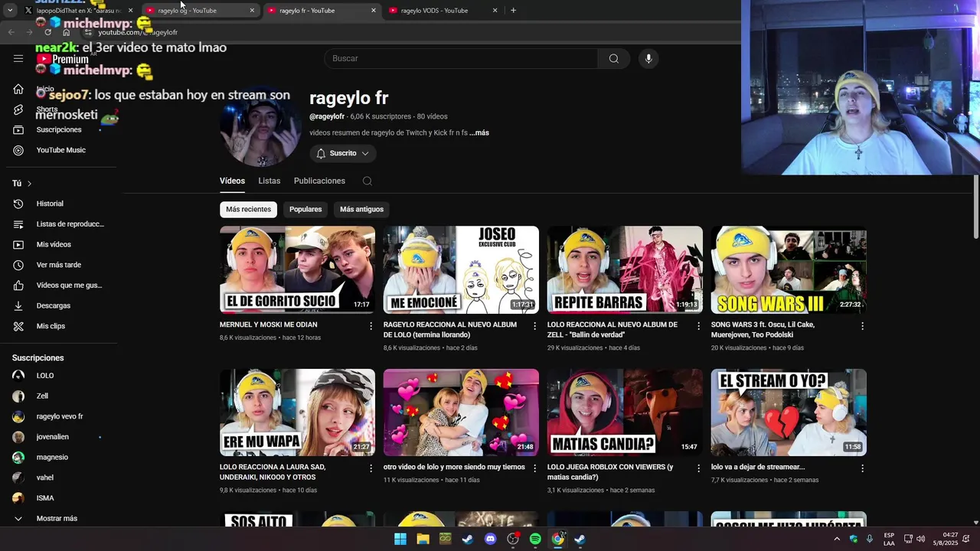
Task: Expand the Tú section chevron
Action: click(29, 184)
